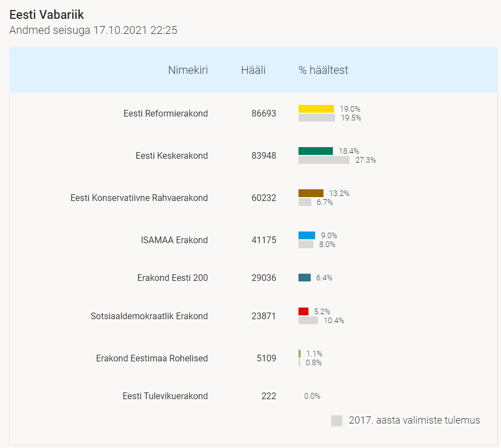
Task: Click the grey 2017 bar for Konservatiivne Rahvaerakond
Action: click(x=305, y=202)
